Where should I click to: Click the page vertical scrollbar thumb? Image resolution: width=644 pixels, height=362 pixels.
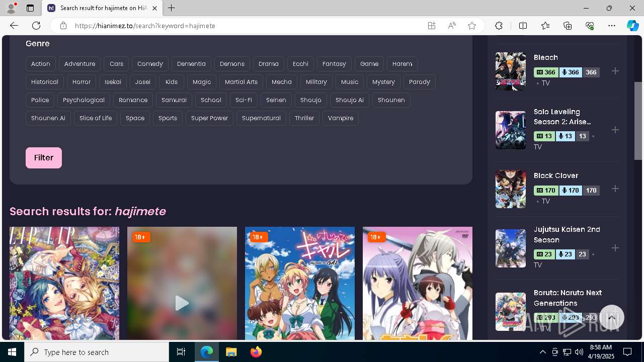pyautogui.click(x=638, y=121)
